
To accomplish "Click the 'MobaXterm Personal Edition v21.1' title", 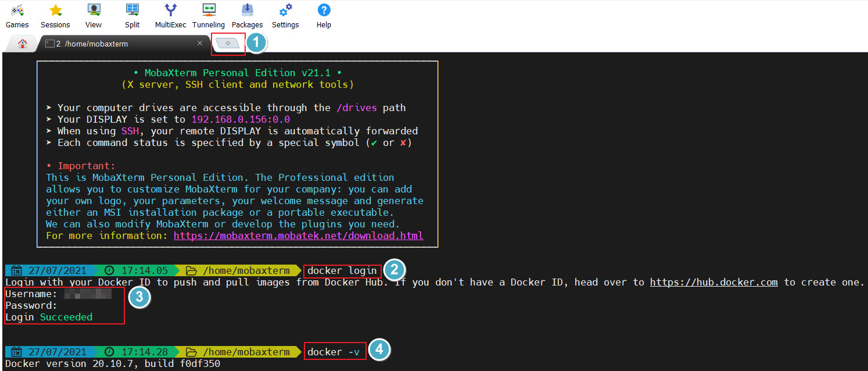I will coord(238,73).
